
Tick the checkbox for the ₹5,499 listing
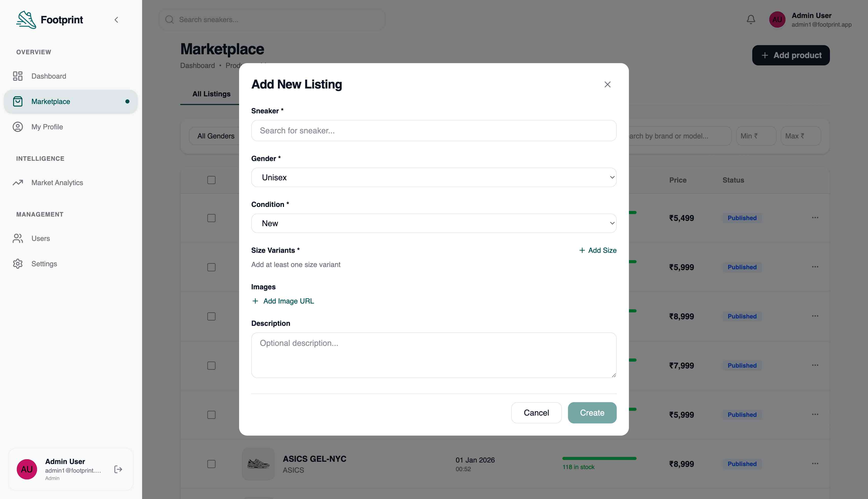point(211,218)
